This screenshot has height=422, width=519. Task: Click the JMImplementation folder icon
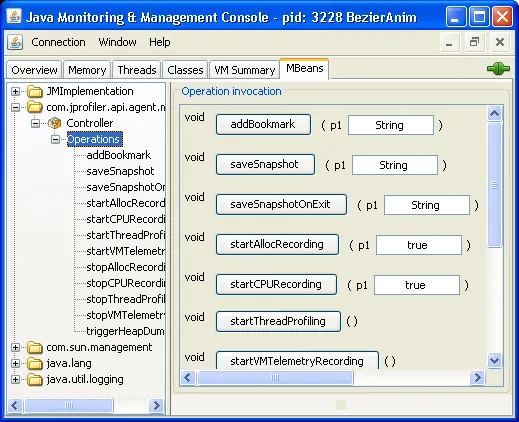(x=35, y=91)
